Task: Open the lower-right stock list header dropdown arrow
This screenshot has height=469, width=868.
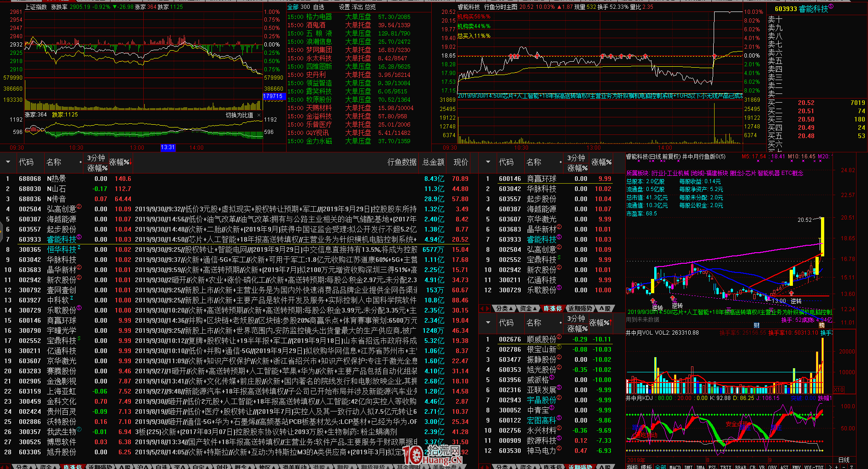Action: click(488, 323)
